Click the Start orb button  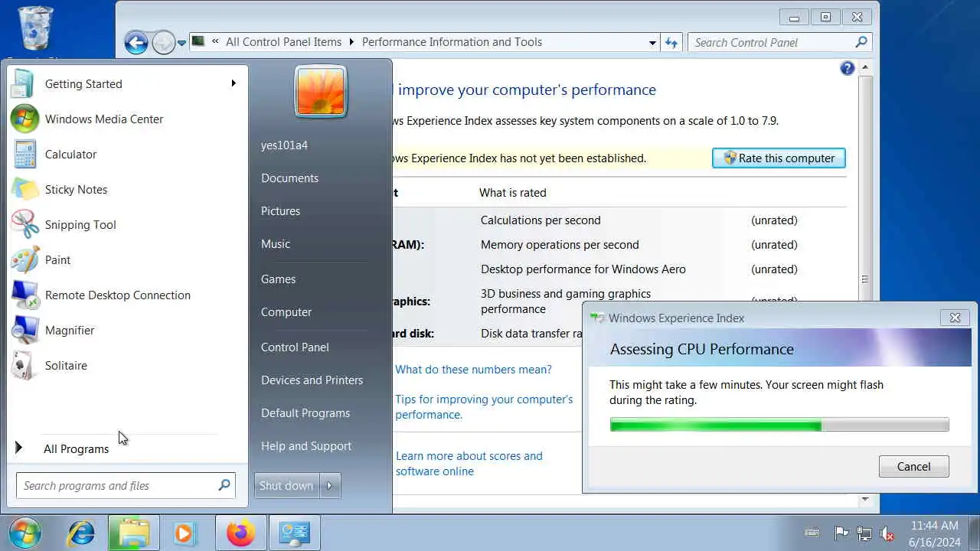coord(25,533)
